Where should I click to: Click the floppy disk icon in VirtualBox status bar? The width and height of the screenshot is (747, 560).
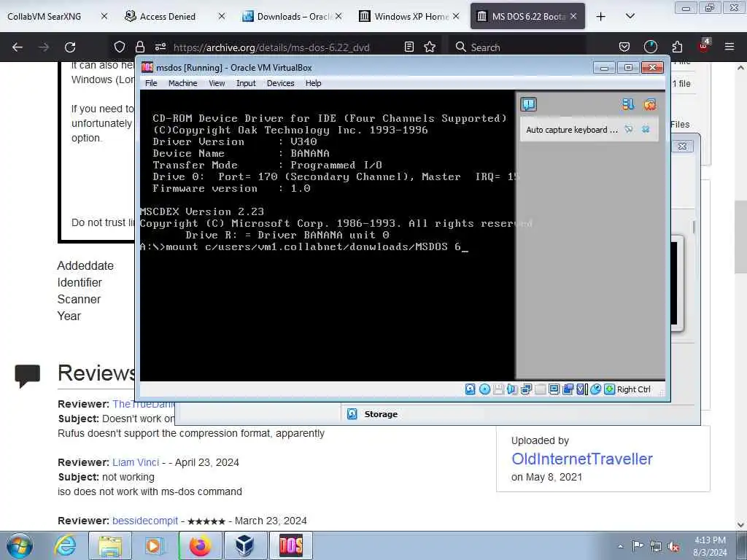click(x=498, y=389)
